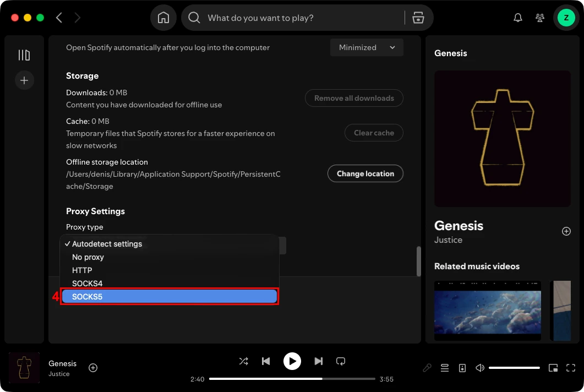Click 'Offline storage location' label

pos(107,162)
